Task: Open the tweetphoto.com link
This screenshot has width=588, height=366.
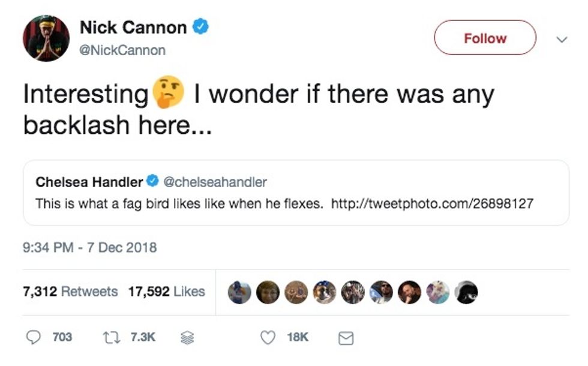Action: pyautogui.click(x=432, y=203)
